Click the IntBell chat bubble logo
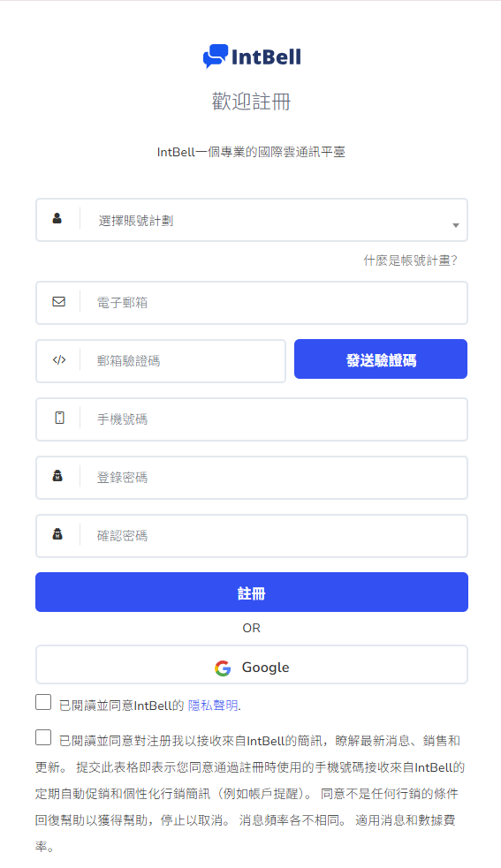Viewport: 501px width, 868px height. 216,57
